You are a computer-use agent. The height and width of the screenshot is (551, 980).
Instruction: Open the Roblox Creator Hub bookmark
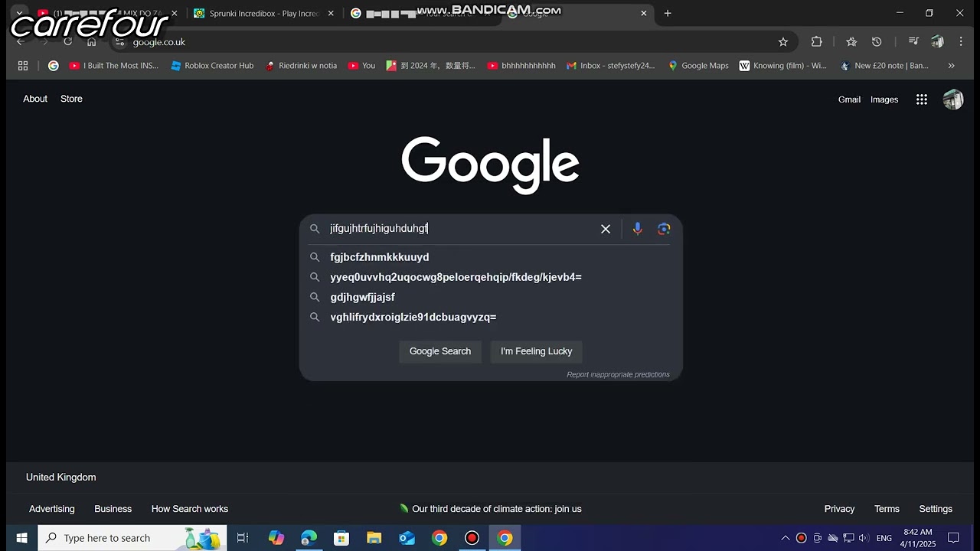212,66
